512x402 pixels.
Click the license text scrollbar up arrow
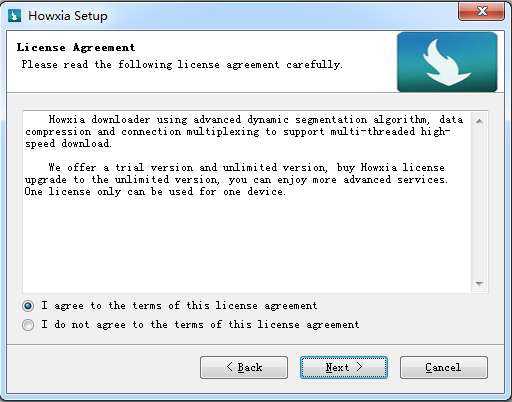click(x=479, y=121)
